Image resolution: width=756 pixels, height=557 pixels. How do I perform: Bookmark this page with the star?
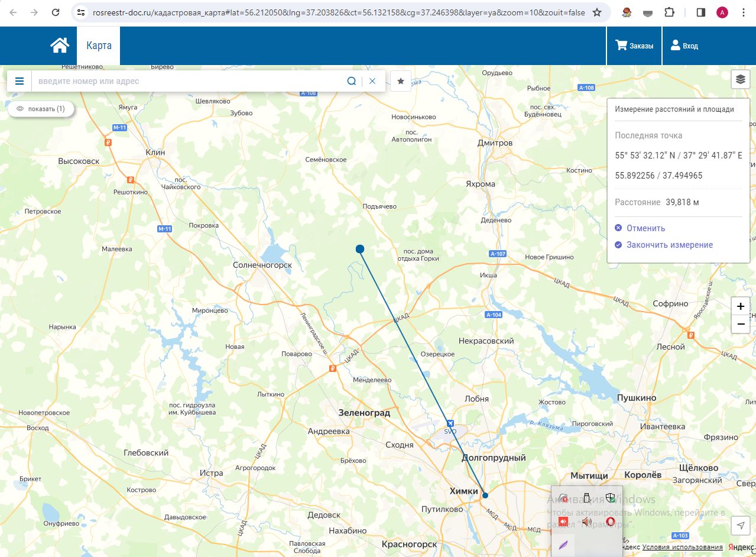[x=597, y=12]
